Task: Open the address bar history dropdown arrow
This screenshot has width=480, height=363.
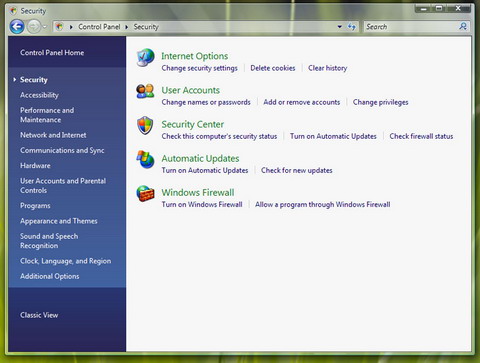Action: (340, 27)
